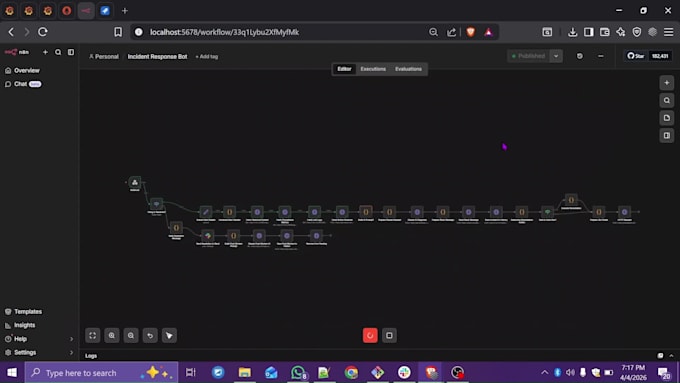Click the n8n logo
Image resolution: width=680 pixels, height=383 pixels.
point(16,52)
